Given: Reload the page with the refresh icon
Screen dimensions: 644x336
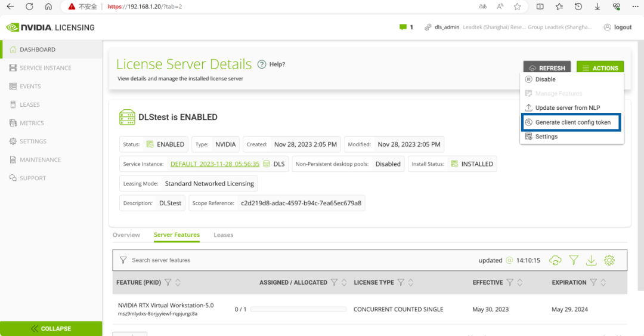Looking at the screenshot, I should pos(29,7).
